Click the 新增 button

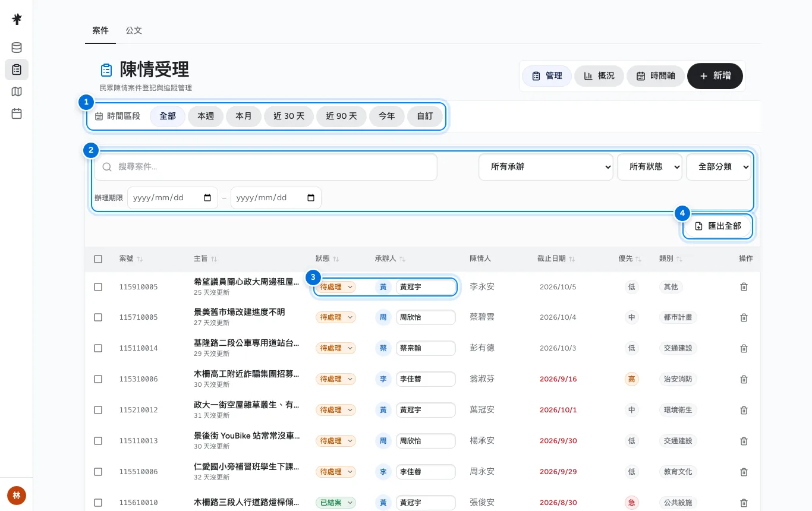coord(715,76)
